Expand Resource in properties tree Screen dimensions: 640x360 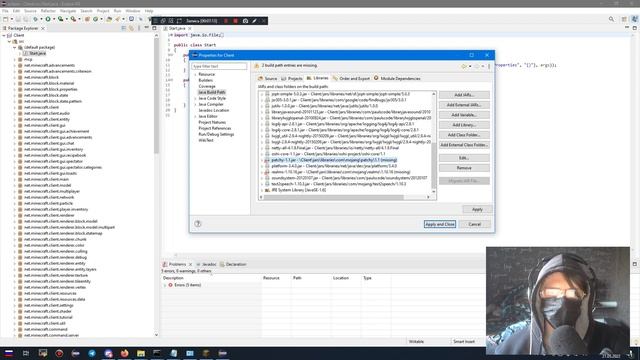click(196, 74)
